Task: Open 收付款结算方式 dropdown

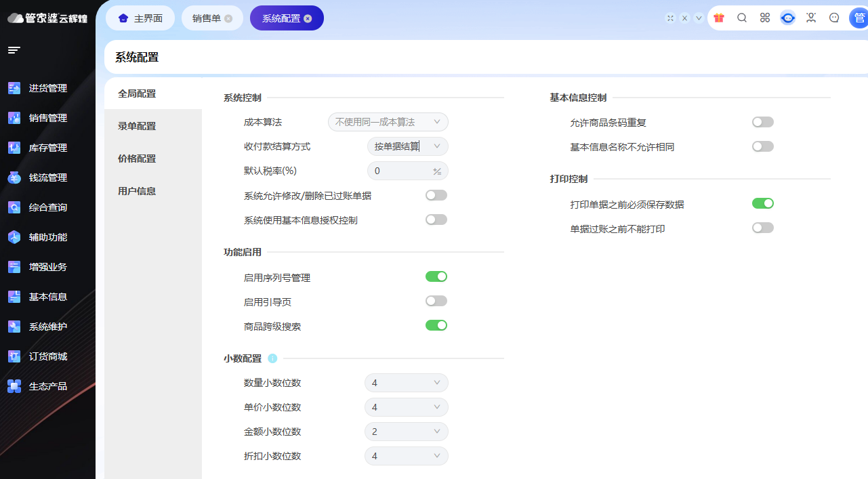Action: click(408, 146)
